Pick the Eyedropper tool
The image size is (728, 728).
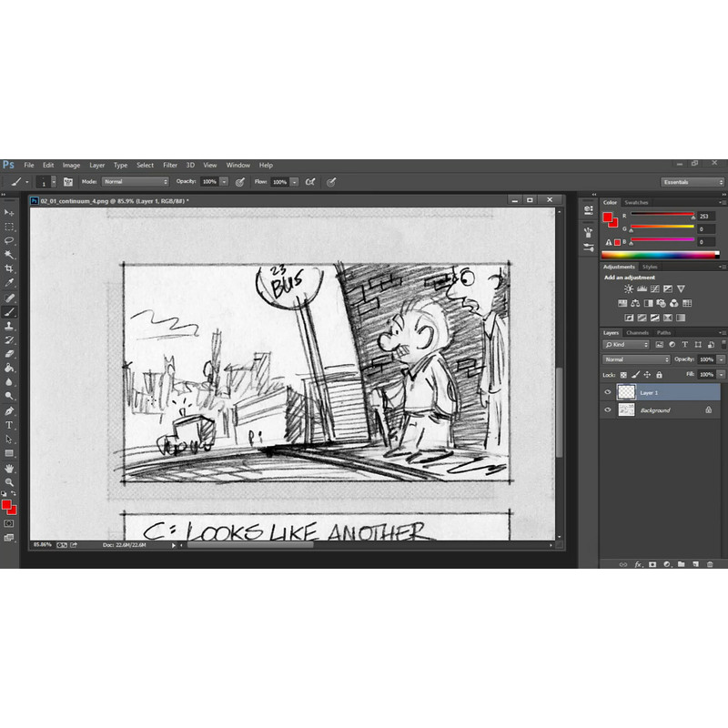[x=9, y=283]
